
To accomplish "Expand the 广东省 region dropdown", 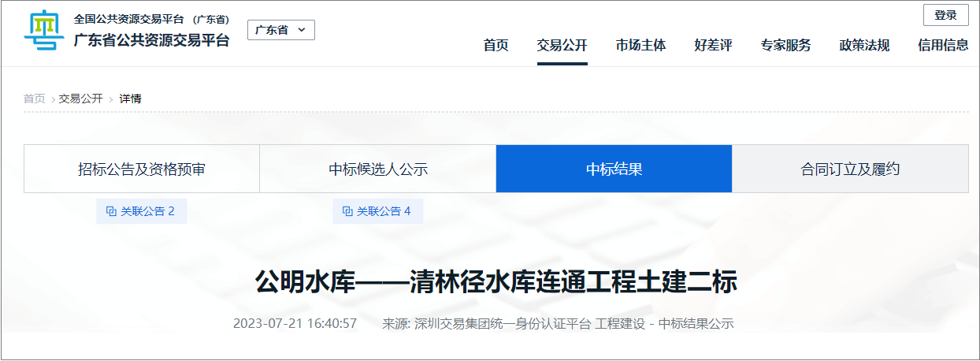I will (x=281, y=30).
